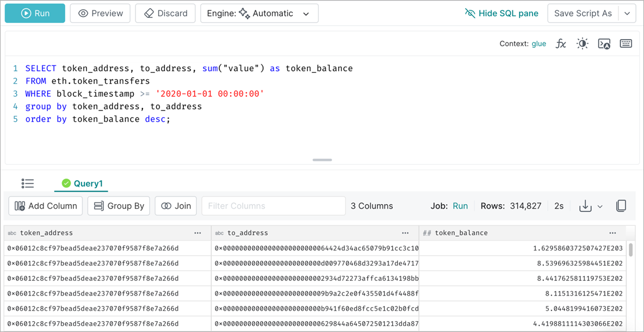Screen dimensions: 644x332
Task: Select to_address containing 2934d72273affca6134198bb
Action: [x=315, y=279]
